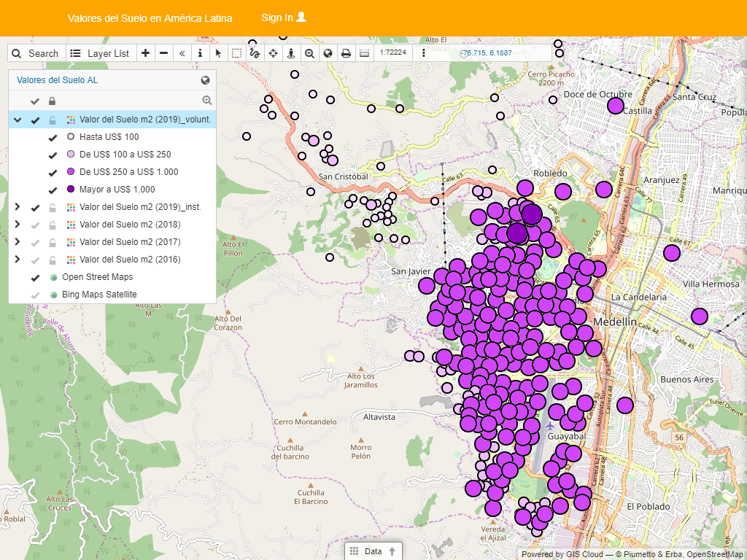Select the rectangle area selection tool

(x=236, y=53)
